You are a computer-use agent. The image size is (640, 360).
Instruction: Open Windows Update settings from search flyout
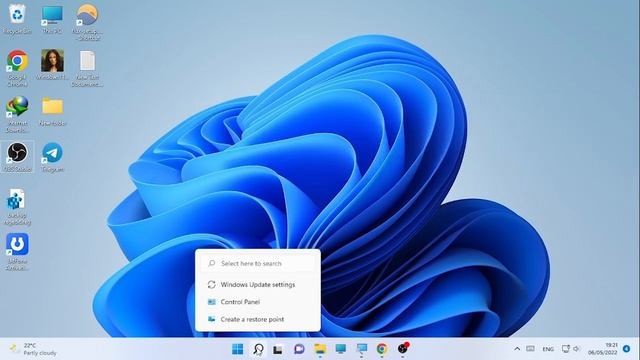258,284
